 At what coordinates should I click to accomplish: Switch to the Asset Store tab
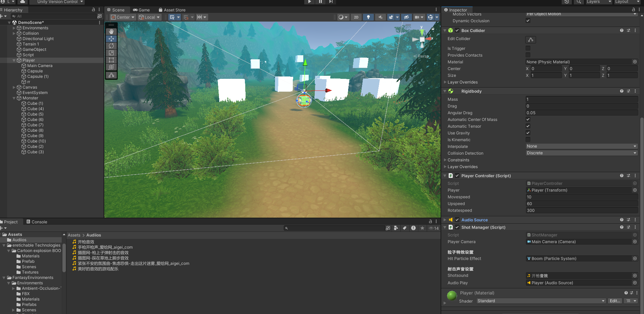tap(172, 10)
